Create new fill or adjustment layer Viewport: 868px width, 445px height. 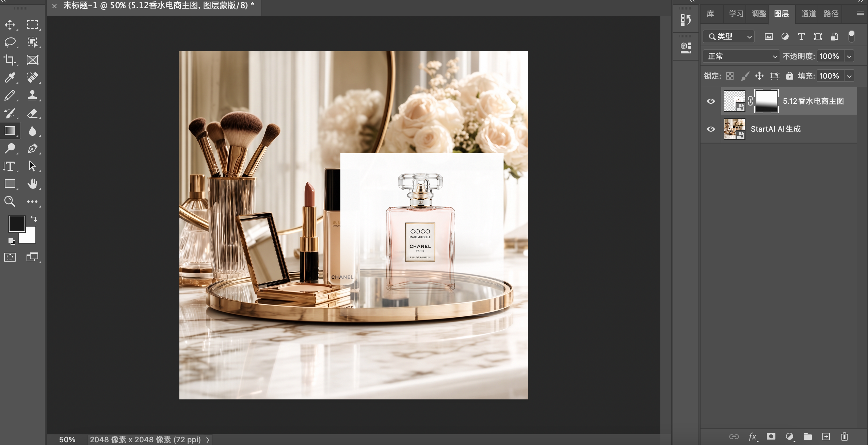coord(789,436)
